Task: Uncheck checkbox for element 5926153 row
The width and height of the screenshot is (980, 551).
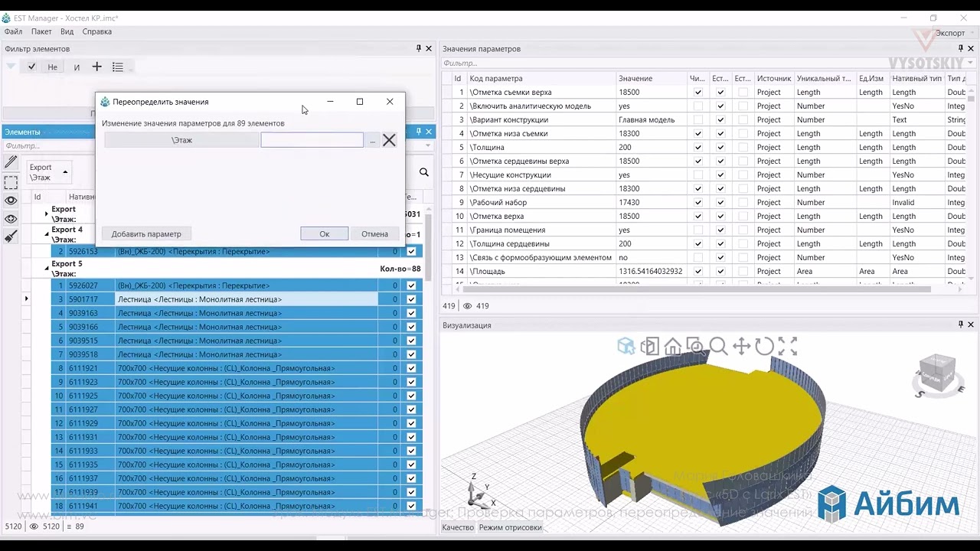Action: [411, 251]
